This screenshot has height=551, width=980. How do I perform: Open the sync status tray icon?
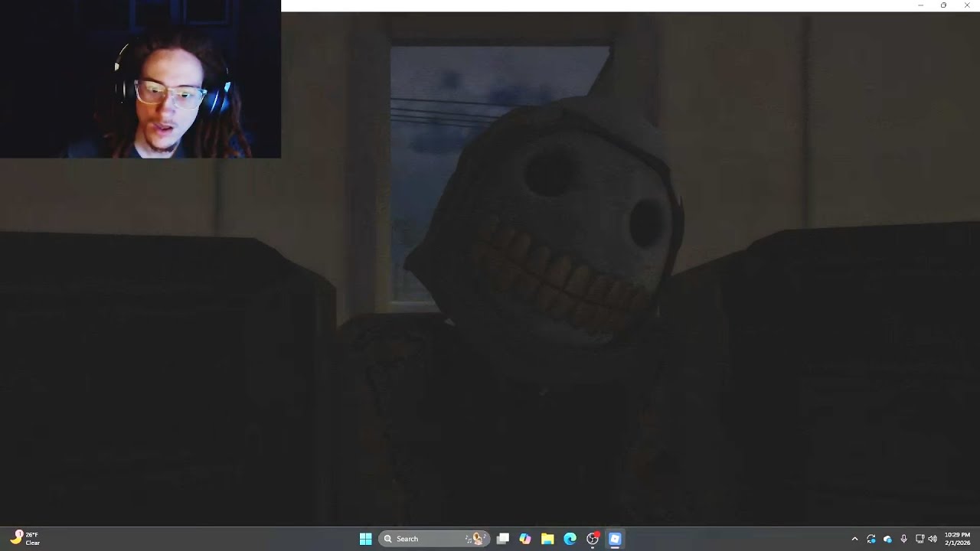(x=871, y=539)
